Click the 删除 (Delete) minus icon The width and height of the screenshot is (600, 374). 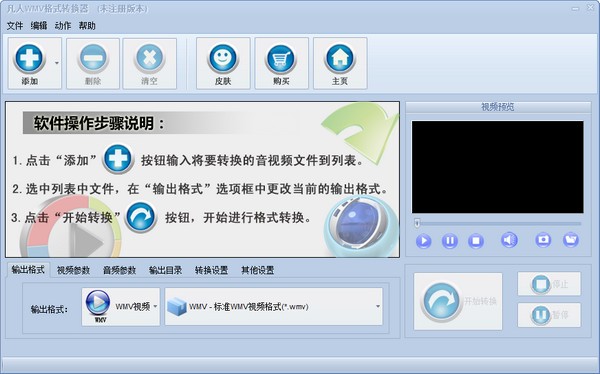[93, 59]
